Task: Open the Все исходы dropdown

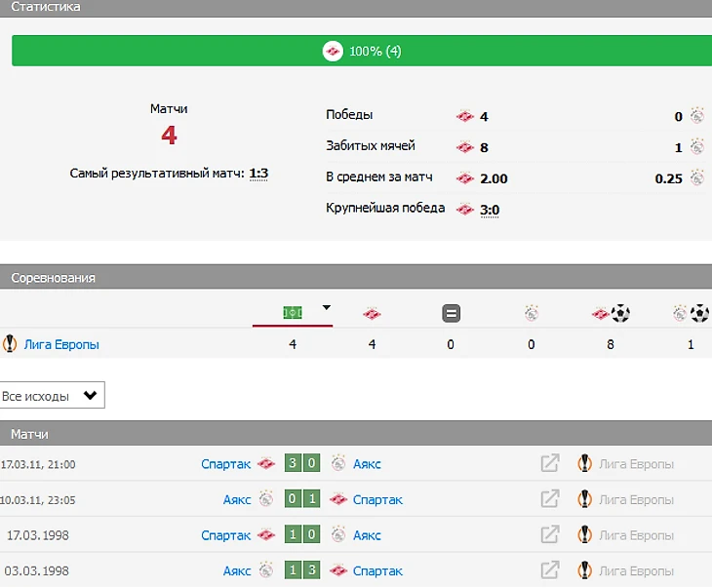Action: click(x=52, y=395)
